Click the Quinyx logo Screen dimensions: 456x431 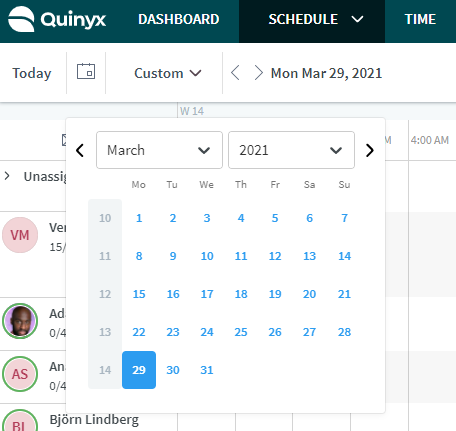(x=57, y=19)
